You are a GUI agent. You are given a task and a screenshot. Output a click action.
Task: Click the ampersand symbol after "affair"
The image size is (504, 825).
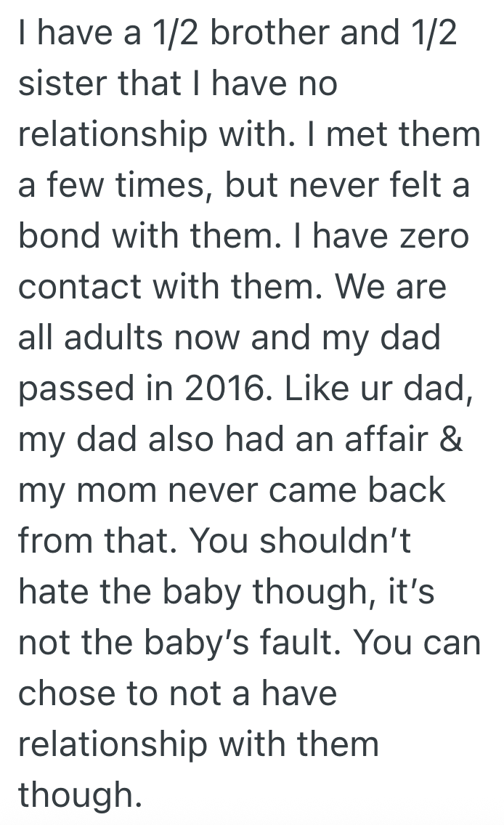coord(452,441)
